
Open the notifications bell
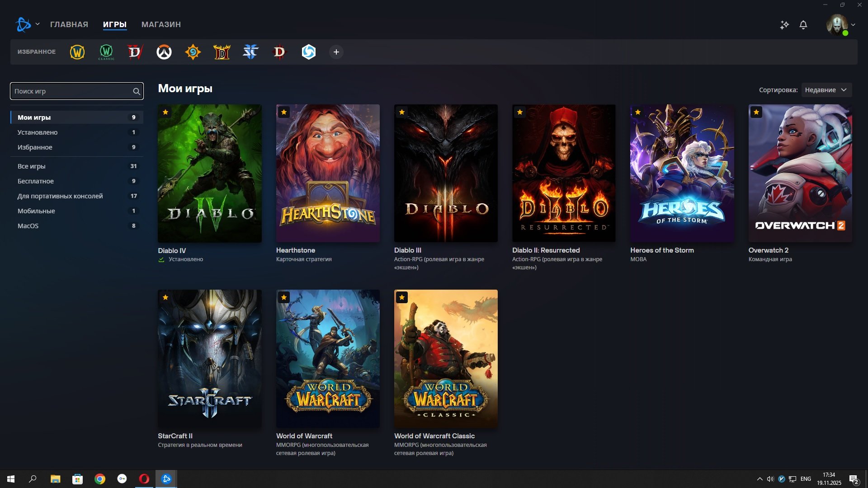tap(803, 25)
